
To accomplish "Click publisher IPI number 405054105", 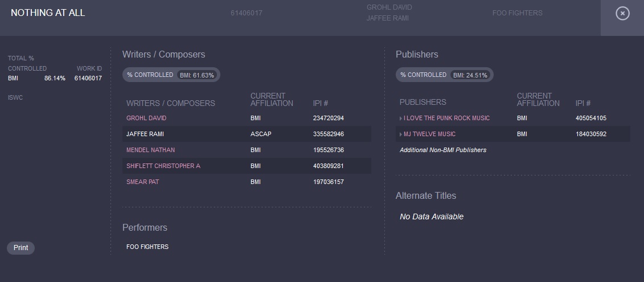I will tap(590, 118).
